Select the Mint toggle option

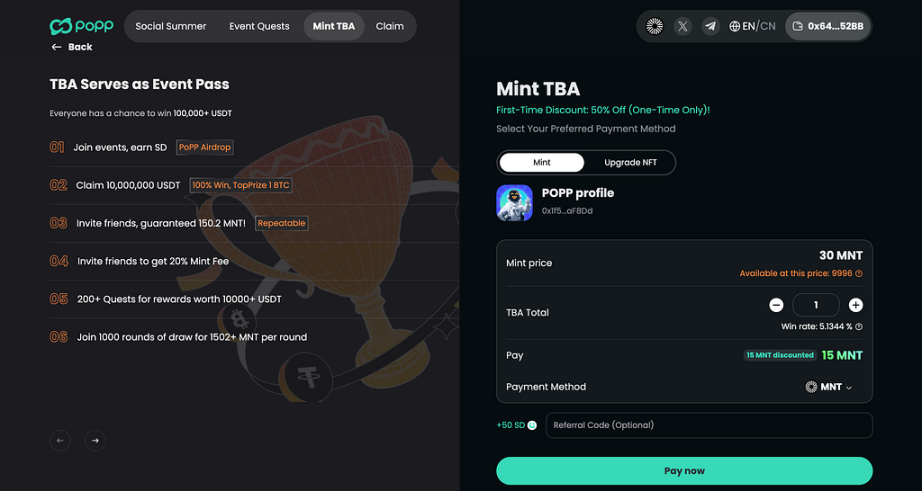[542, 162]
